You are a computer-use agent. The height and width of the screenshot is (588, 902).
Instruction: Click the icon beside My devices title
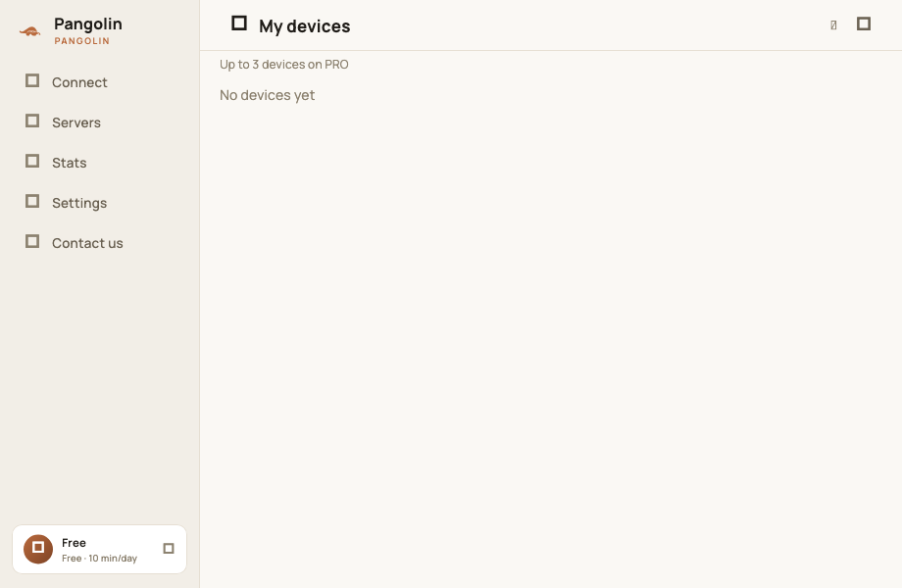click(x=238, y=23)
